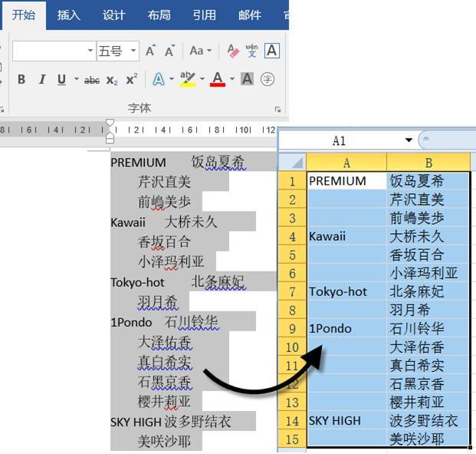Toggle Italic formatting in Word ribbon
The height and width of the screenshot is (454, 476).
pyautogui.click(x=42, y=80)
